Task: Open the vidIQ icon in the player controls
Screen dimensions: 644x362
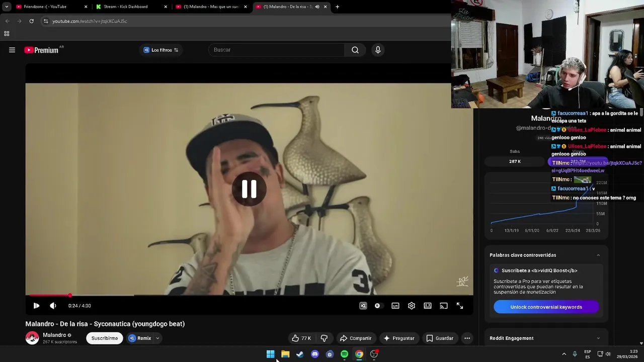Action: [x=363, y=306]
